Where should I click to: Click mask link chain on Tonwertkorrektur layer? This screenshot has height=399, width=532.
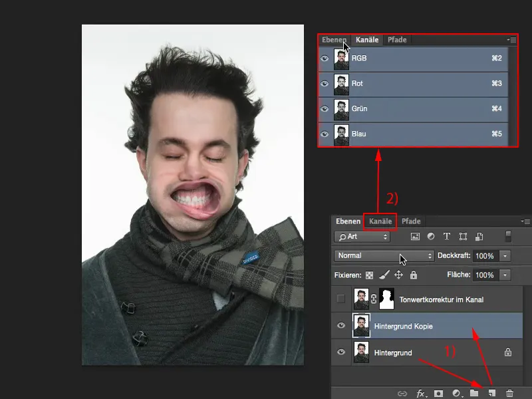[x=374, y=299]
